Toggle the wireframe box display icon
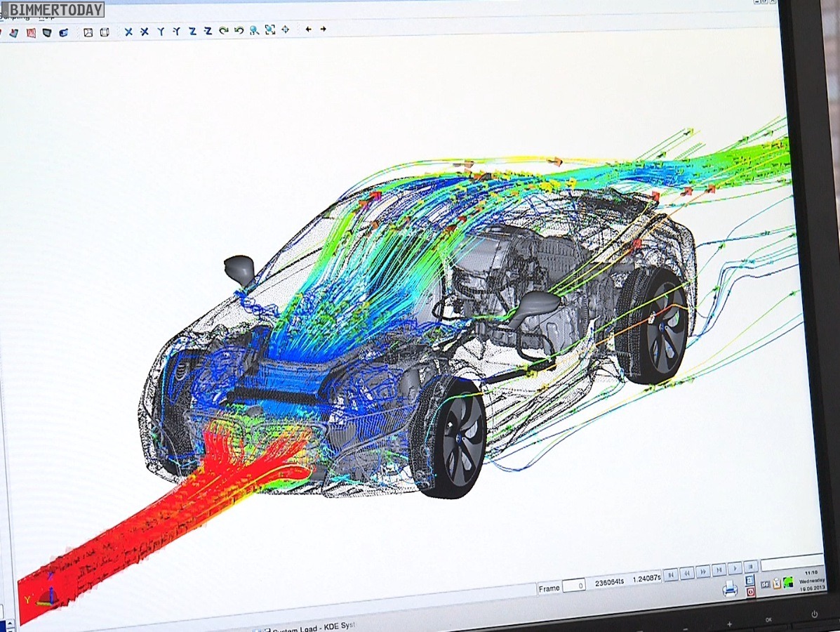Screen dimensions: 840x632 coord(104,32)
